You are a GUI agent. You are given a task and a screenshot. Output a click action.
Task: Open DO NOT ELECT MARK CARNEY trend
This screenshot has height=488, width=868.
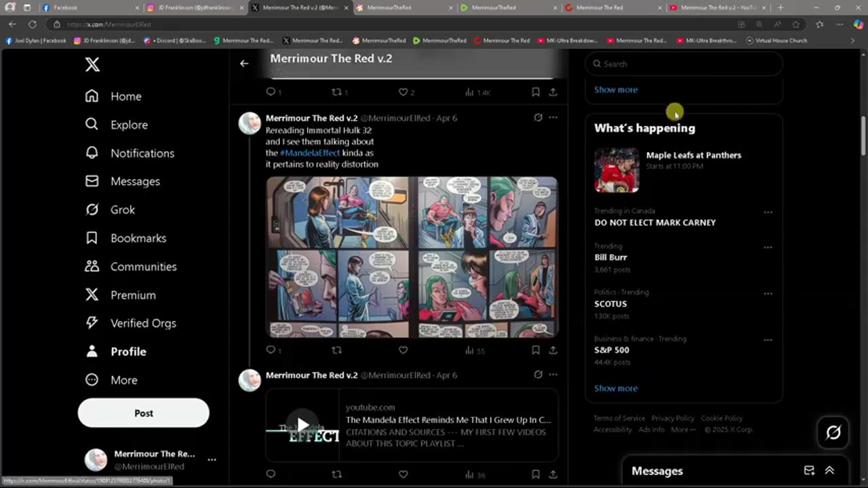(x=655, y=222)
